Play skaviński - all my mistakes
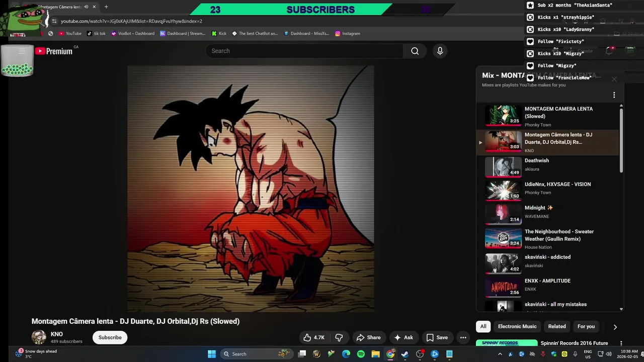Image resolution: width=644 pixels, height=362 pixels. coord(548,305)
